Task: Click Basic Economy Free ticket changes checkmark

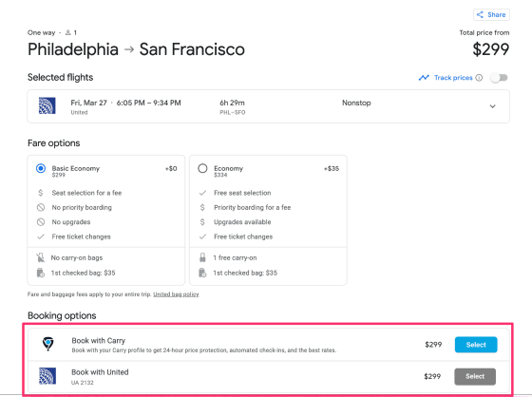Action: click(x=41, y=236)
